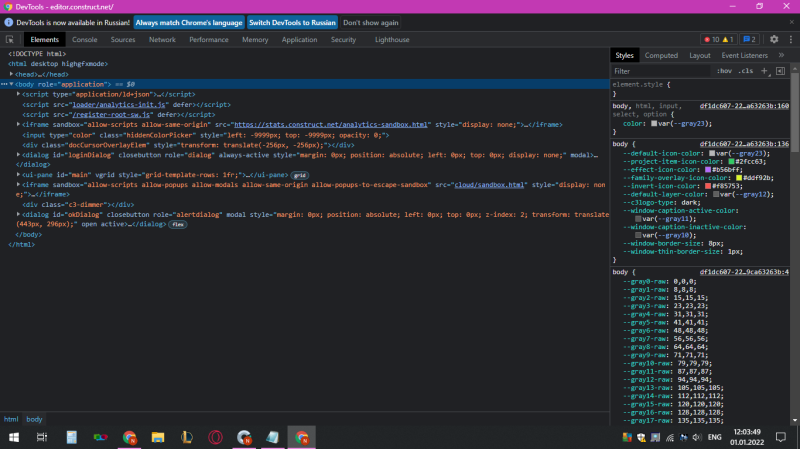This screenshot has height=449, width=800.
Task: Open the Application tab
Action: 299,39
